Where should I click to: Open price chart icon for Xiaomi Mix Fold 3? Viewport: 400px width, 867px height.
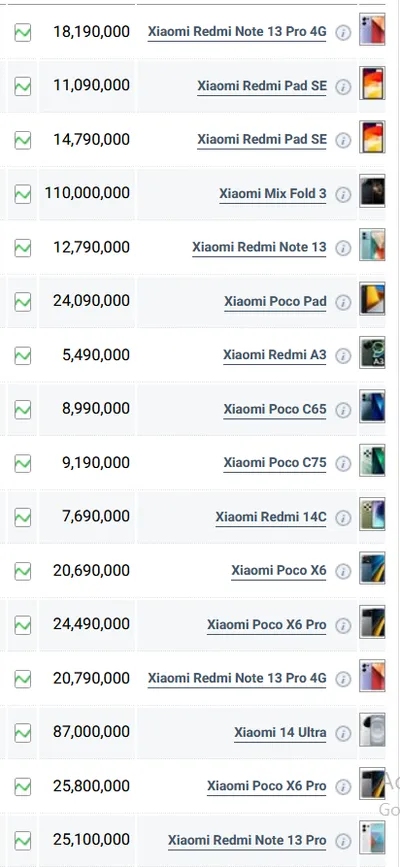(23, 194)
